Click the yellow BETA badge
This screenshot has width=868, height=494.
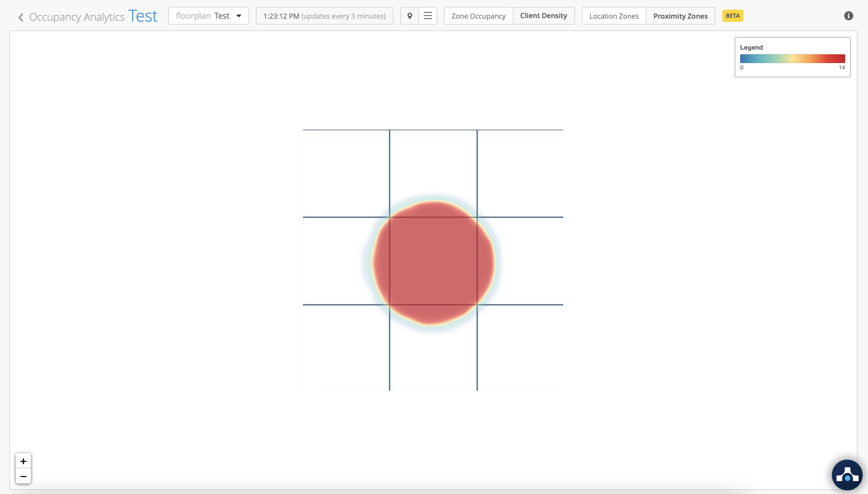pos(732,16)
